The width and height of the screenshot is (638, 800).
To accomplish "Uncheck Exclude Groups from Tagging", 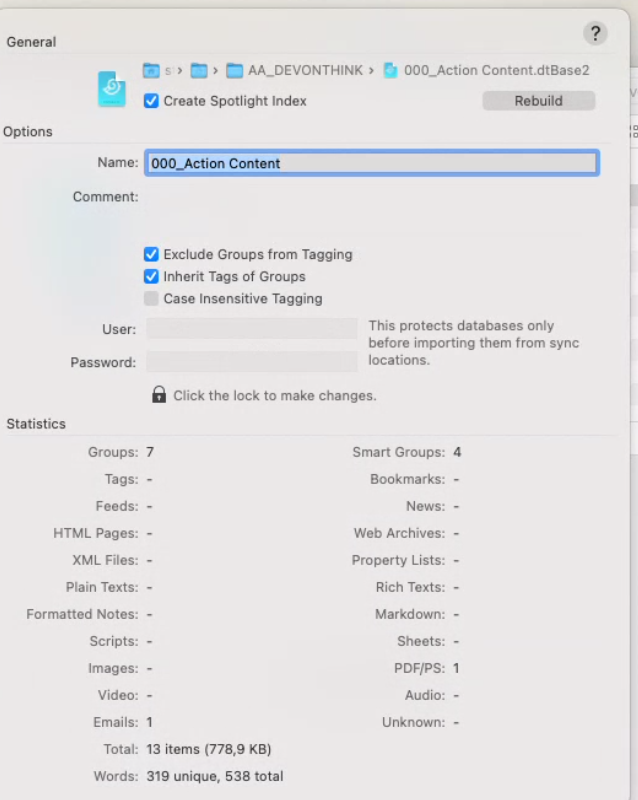I will tap(151, 255).
